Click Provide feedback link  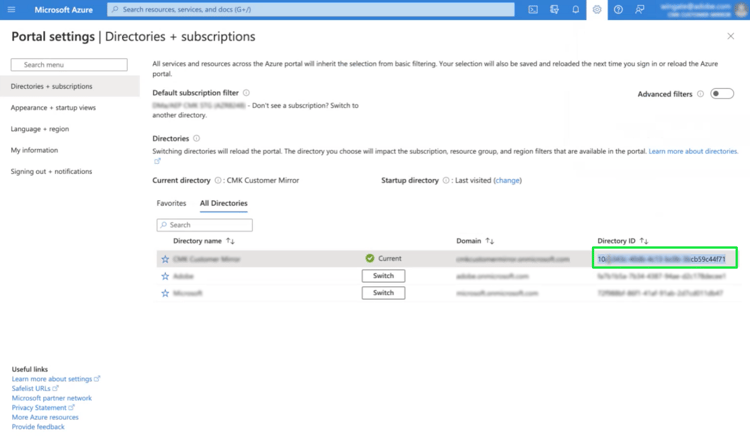coord(38,426)
